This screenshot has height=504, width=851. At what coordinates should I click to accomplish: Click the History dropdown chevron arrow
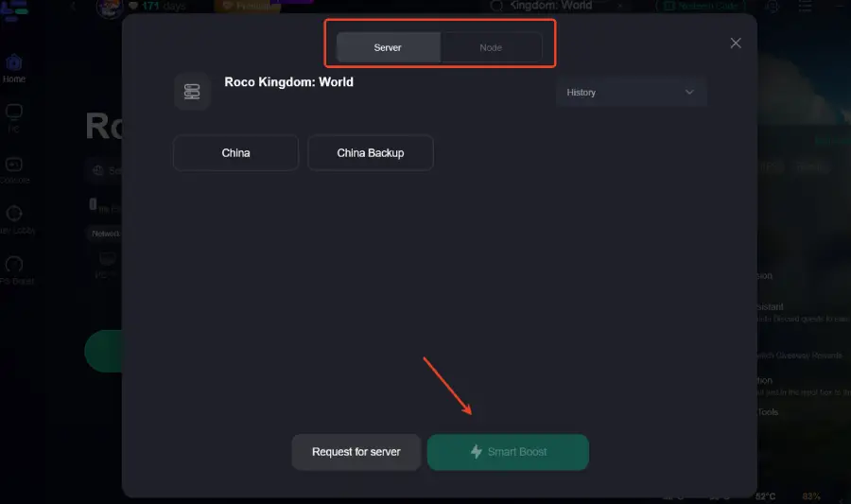(689, 93)
